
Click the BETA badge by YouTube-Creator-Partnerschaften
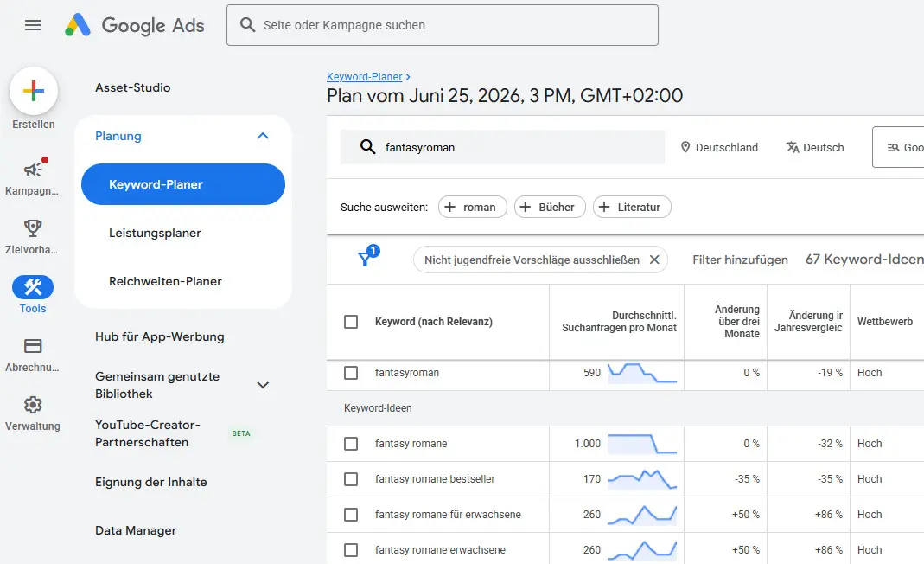tap(241, 433)
